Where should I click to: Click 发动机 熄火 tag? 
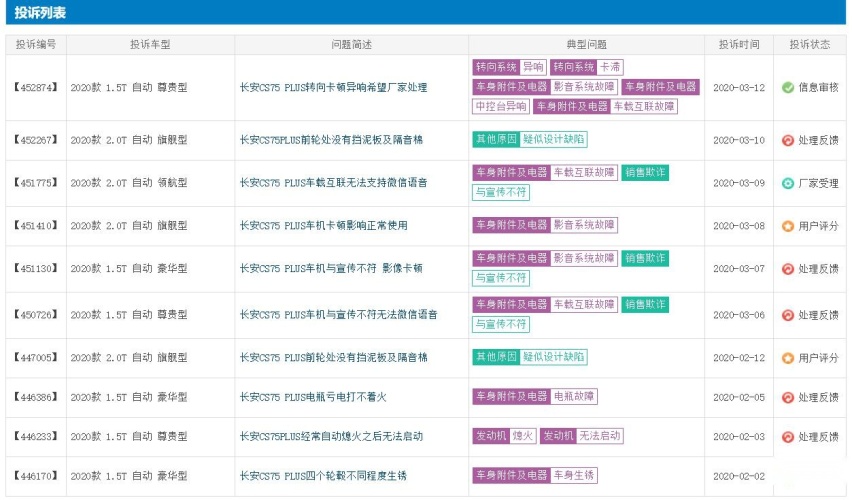click(x=504, y=436)
